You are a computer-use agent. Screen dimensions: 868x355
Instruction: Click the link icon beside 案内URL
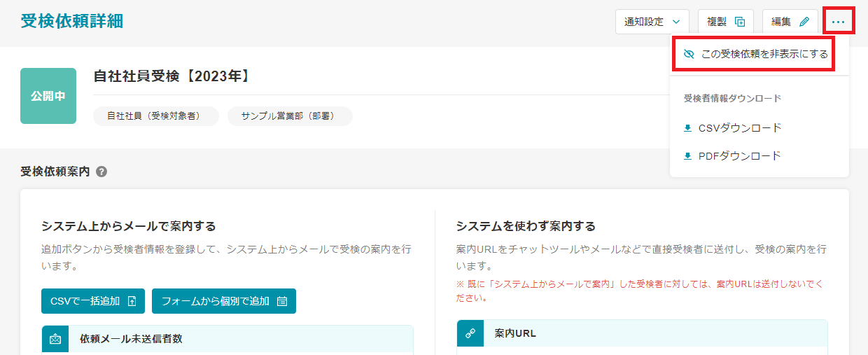pos(470,333)
